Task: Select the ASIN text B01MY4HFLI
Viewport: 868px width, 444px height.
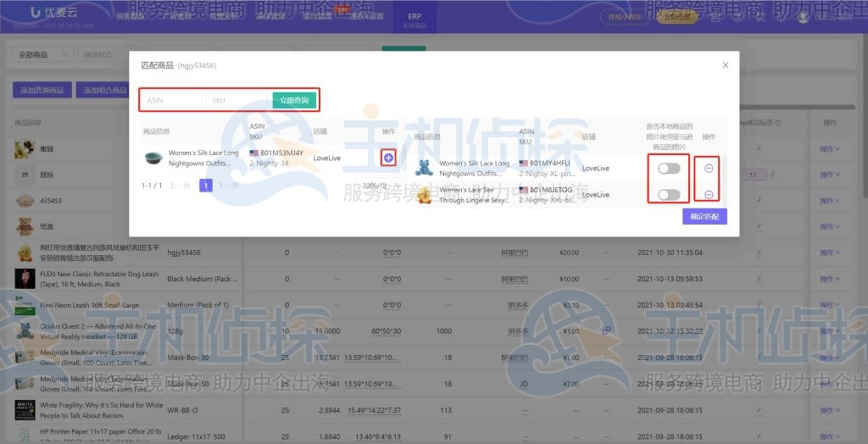Action: (x=551, y=164)
